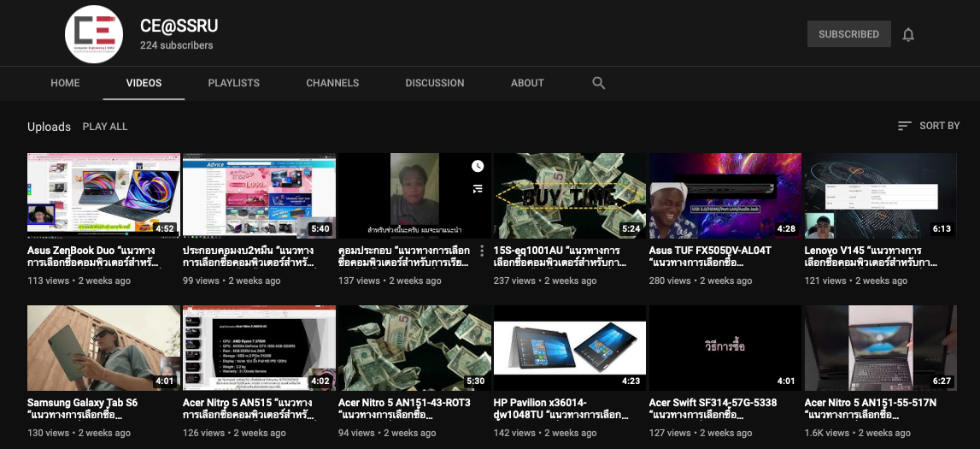Go to the DISCUSSION tab
Image resolution: width=980 pixels, height=449 pixels.
coord(435,83)
